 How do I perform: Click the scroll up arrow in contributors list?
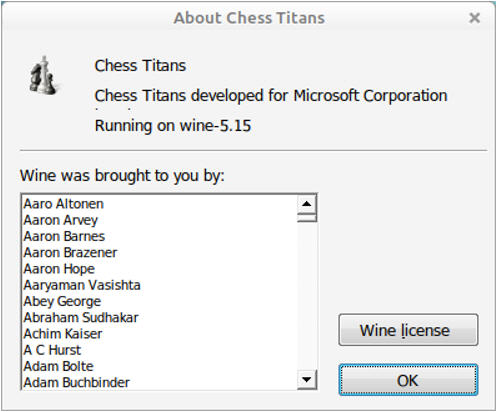[x=307, y=204]
